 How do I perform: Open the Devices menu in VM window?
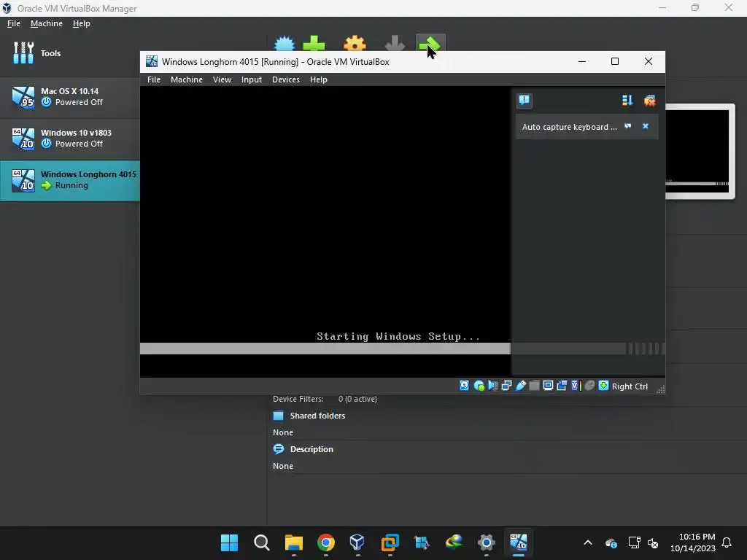(286, 79)
